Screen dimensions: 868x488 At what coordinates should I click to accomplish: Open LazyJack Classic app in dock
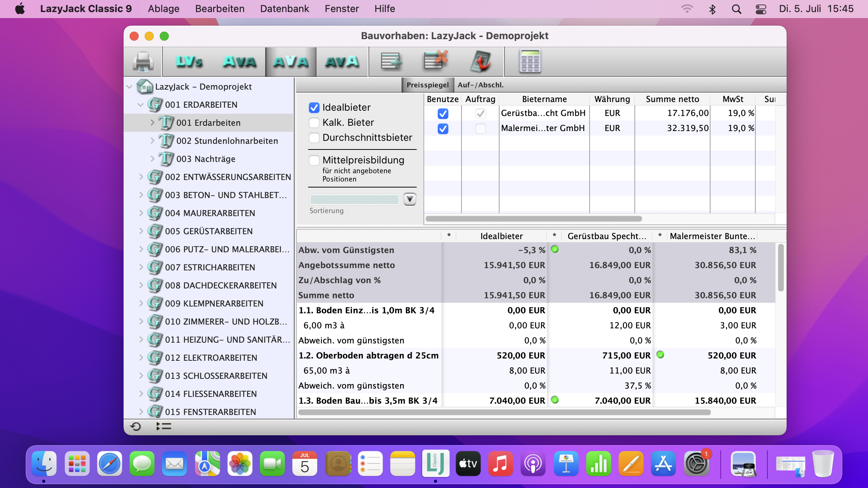tap(436, 464)
